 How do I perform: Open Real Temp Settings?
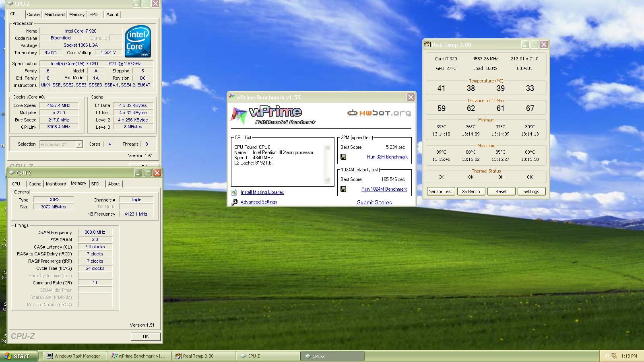531,191
